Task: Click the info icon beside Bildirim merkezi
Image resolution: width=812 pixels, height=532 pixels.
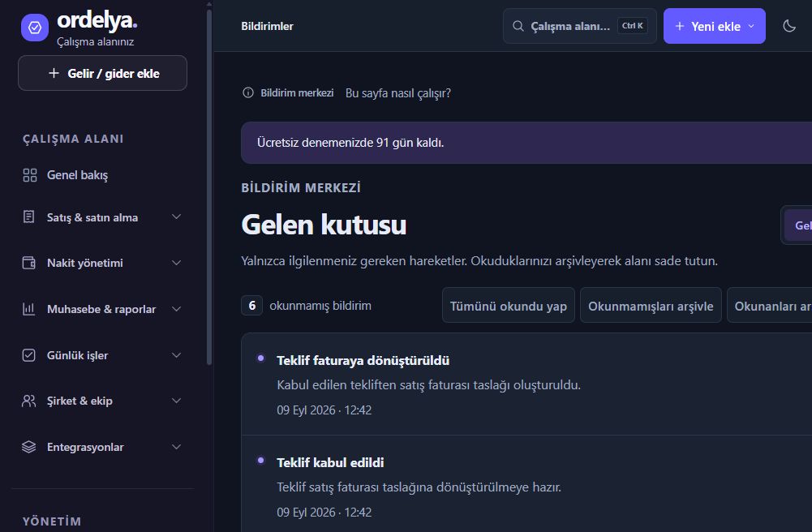Action: [248, 92]
